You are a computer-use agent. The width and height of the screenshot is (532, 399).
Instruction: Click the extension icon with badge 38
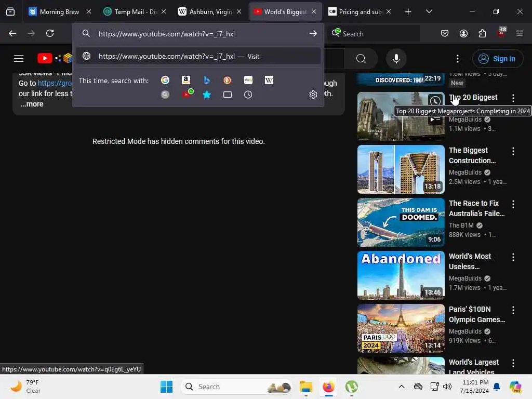(x=501, y=33)
